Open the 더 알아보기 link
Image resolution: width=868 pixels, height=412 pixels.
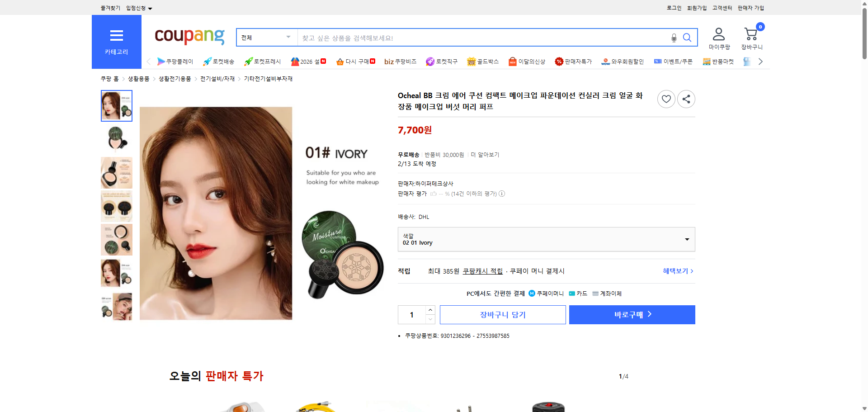point(485,154)
